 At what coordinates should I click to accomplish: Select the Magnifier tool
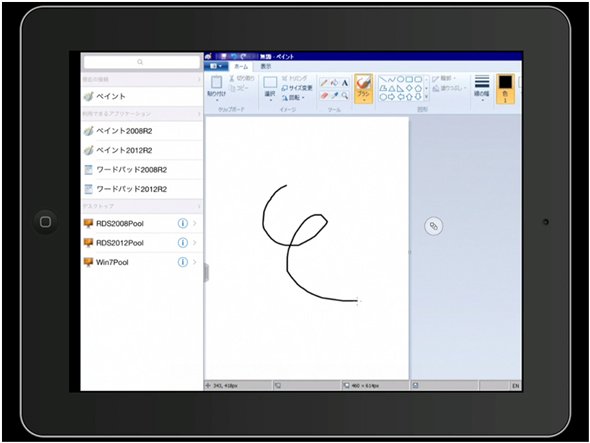click(x=344, y=96)
